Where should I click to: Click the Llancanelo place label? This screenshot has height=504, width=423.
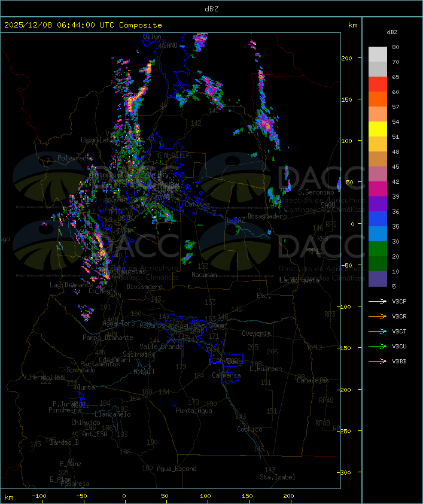pos(112,414)
